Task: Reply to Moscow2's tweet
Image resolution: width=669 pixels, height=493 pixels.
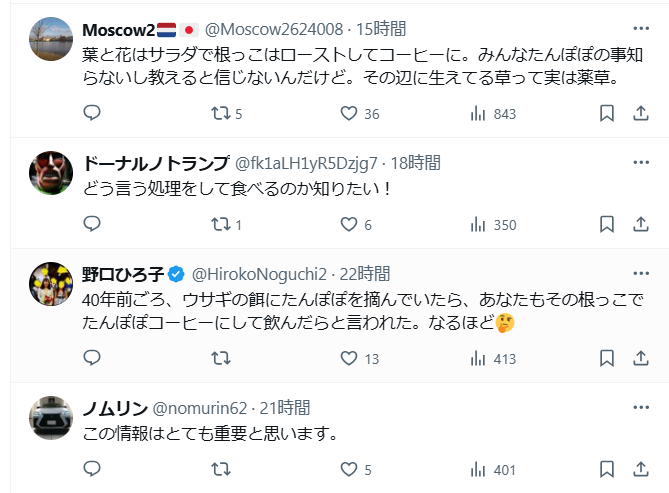Action: point(92,114)
